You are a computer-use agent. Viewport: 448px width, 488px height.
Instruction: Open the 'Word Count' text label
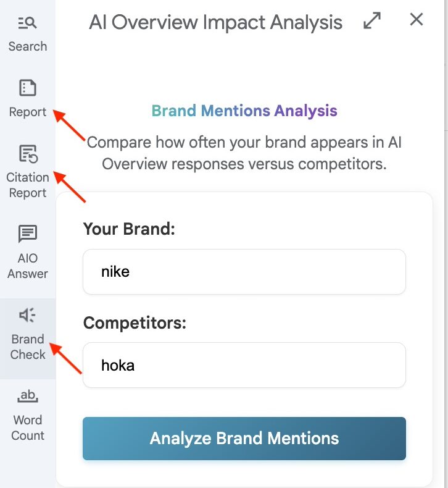pyautogui.click(x=28, y=427)
